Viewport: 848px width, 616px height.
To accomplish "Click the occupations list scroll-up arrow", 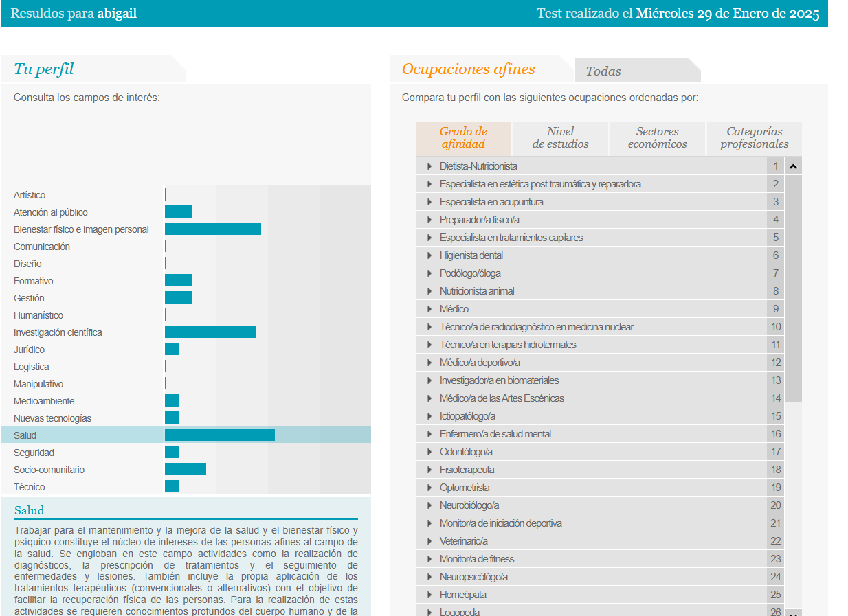I will (793, 166).
